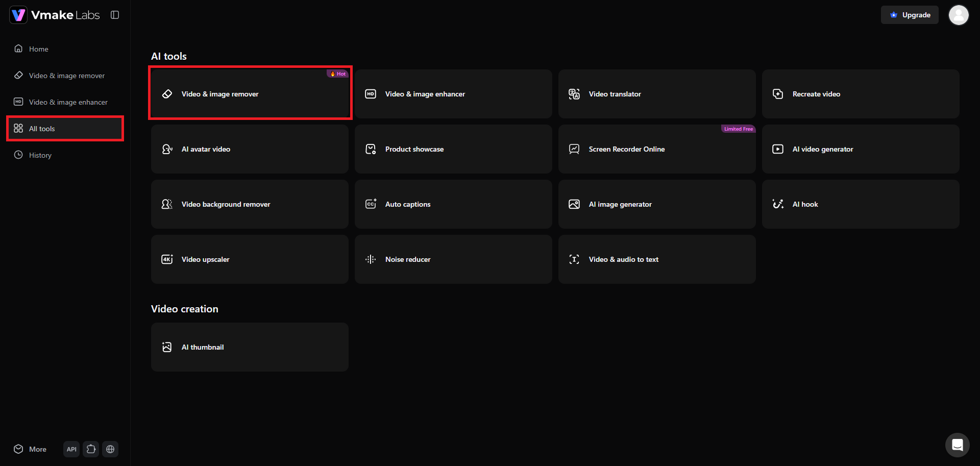Click sidebar eraser icon for remover

tap(18, 75)
